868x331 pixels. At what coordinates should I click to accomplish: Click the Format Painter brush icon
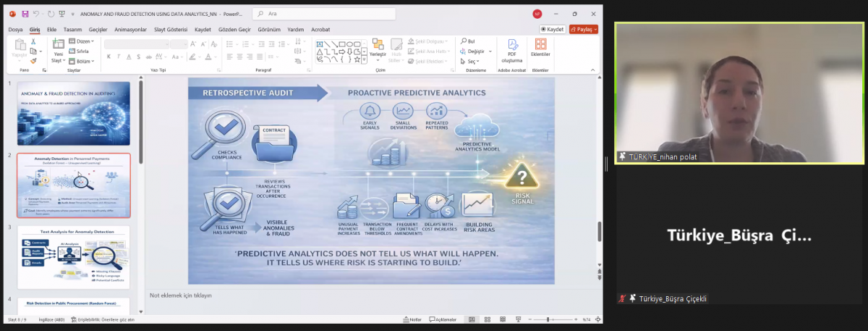33,61
